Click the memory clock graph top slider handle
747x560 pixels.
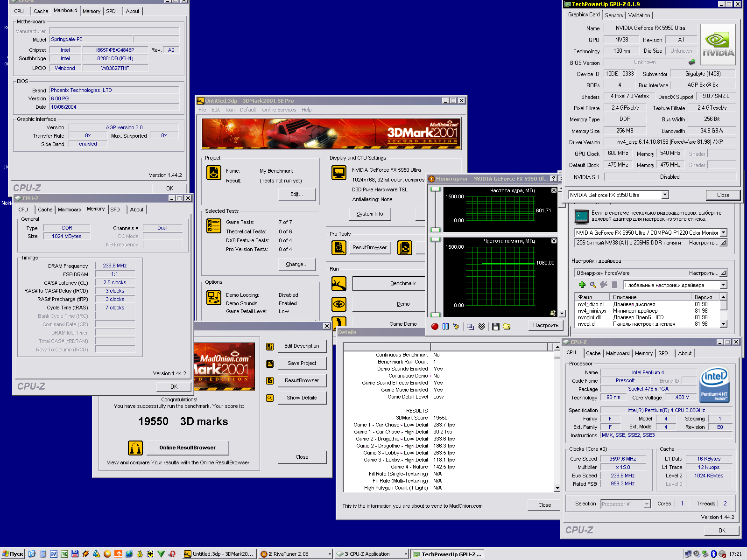[435, 239]
